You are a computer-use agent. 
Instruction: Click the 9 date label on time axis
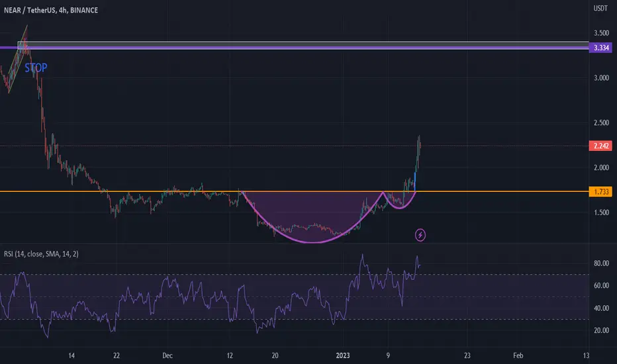point(388,356)
